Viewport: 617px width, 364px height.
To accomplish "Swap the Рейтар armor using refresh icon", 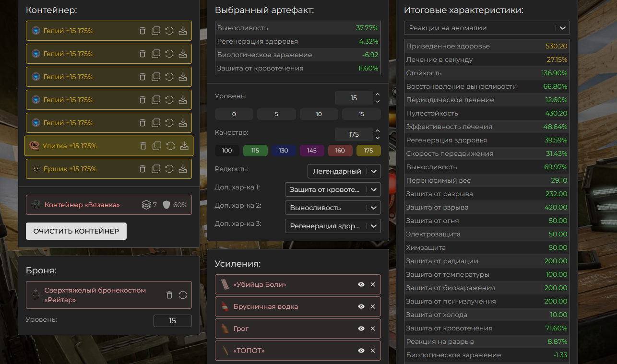I will click(x=183, y=295).
